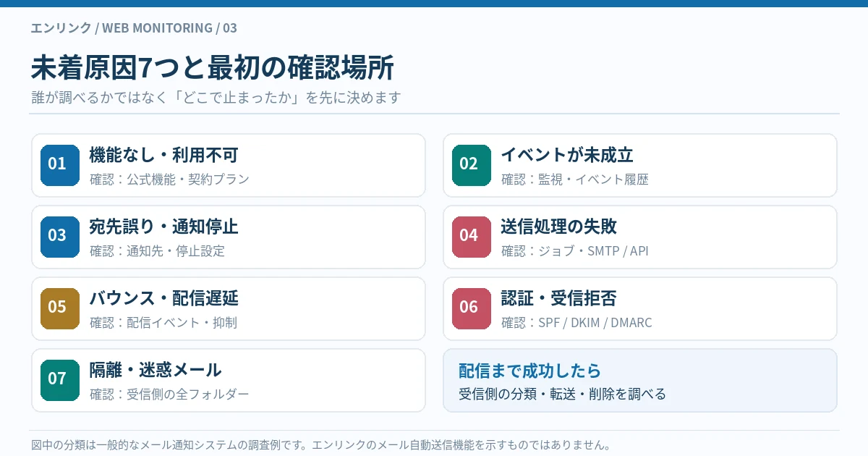Click the footer note starting 図中の分類は
This screenshot has height=456, width=868.
click(x=321, y=444)
